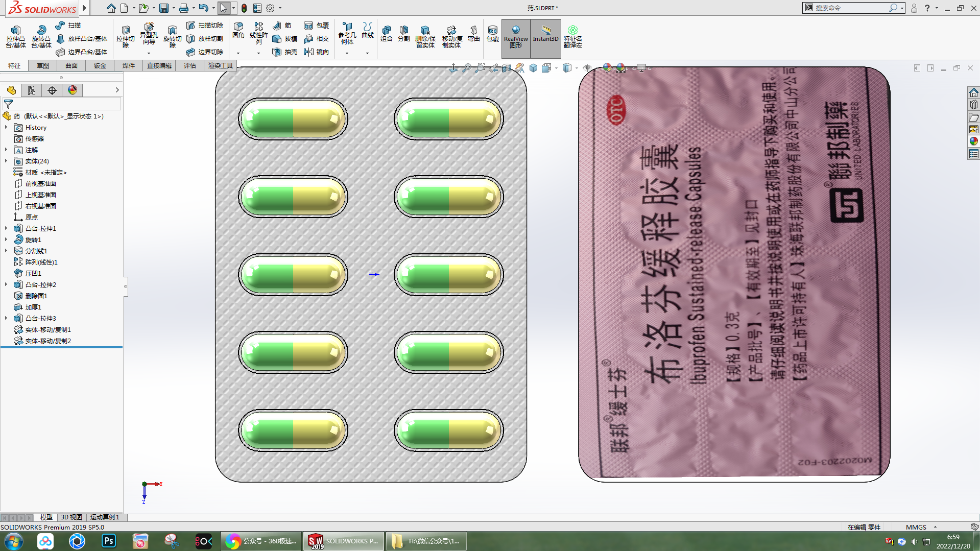Select the Revolved Cut (旋转切除) tool
This screenshot has width=980, height=551.
172,36
